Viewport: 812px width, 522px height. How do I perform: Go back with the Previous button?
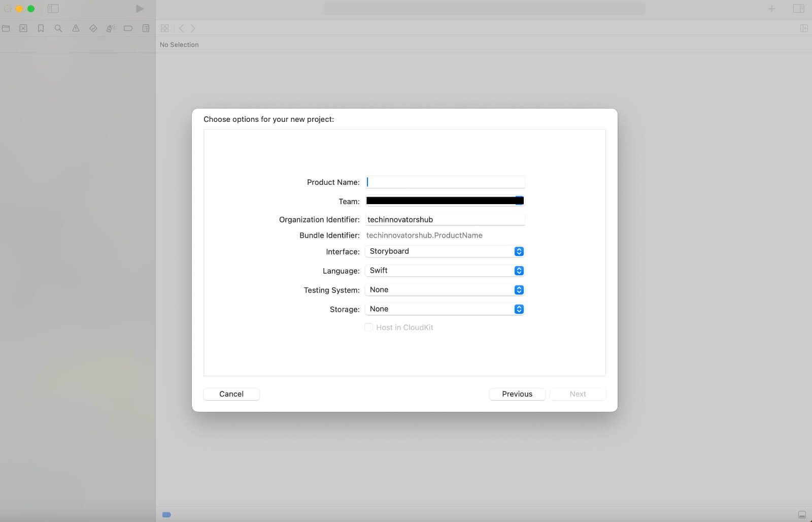tap(517, 394)
